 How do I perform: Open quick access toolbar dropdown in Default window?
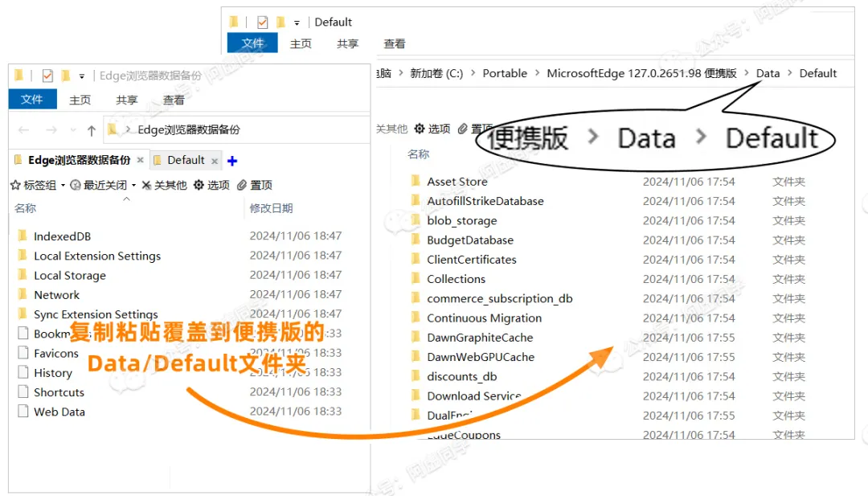tap(297, 23)
